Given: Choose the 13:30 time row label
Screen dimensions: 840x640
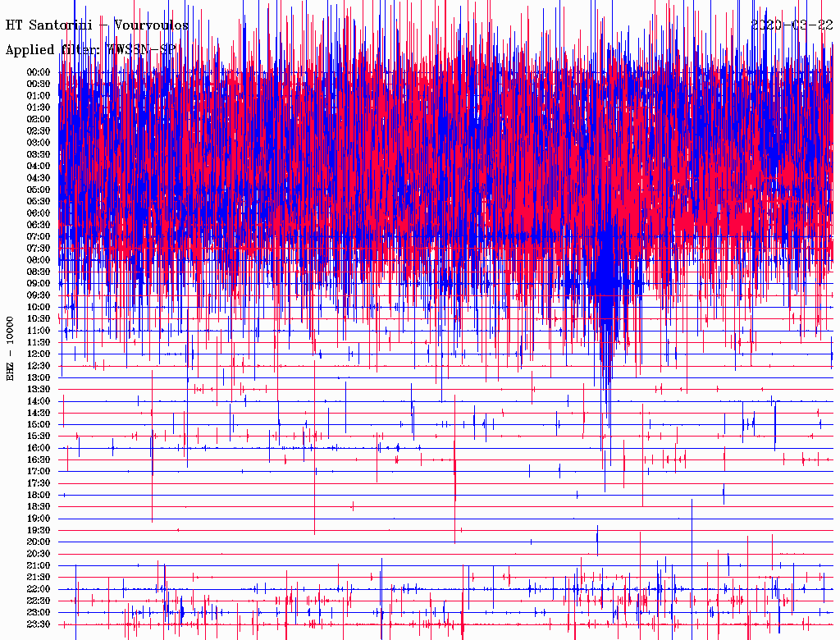Looking at the screenshot, I should [39, 390].
